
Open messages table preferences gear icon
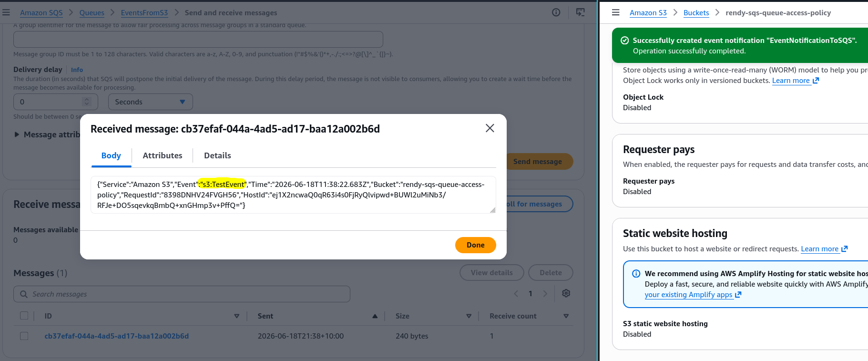[566, 293]
